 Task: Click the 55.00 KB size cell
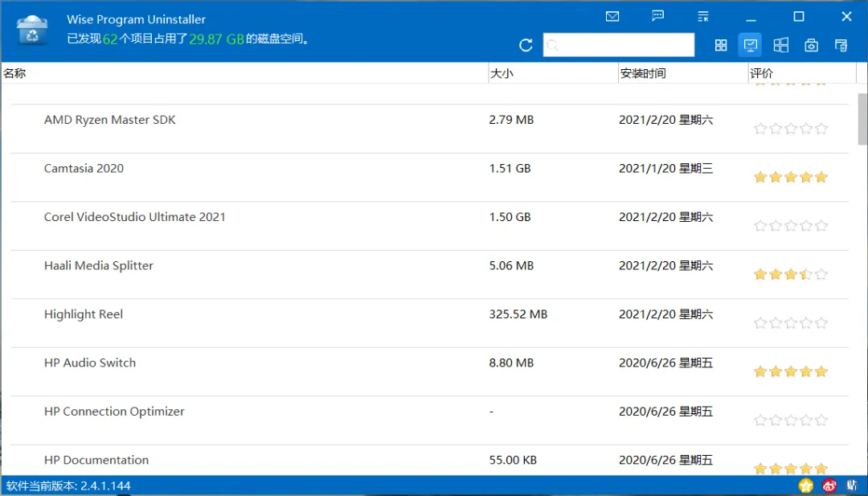pos(513,460)
